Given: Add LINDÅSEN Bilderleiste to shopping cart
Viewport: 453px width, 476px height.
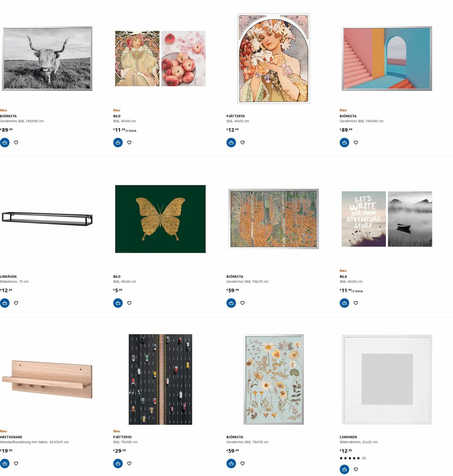Looking at the screenshot, I should (5, 303).
